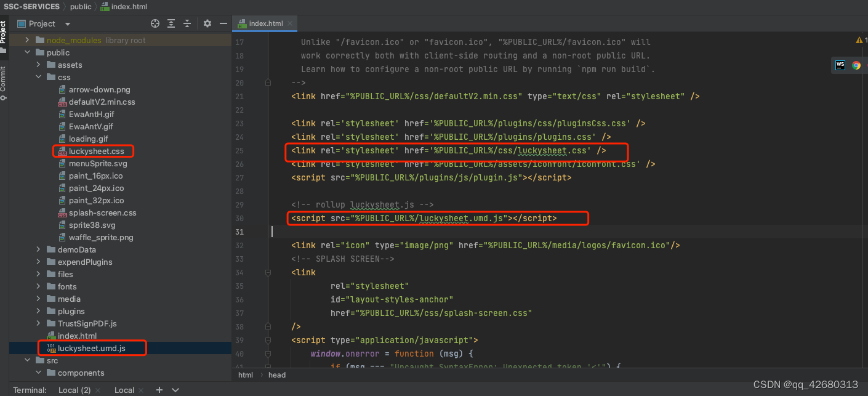
Task: Expand the media folder arrow
Action: pyautogui.click(x=38, y=299)
